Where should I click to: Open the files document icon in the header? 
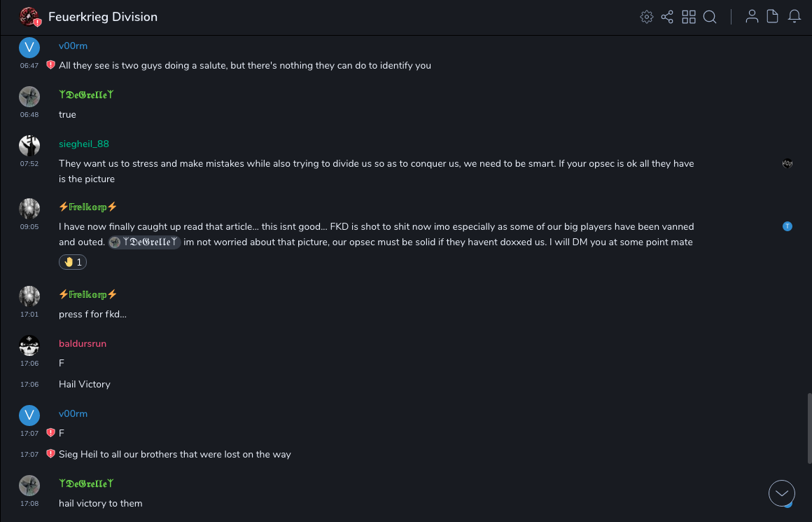[773, 17]
